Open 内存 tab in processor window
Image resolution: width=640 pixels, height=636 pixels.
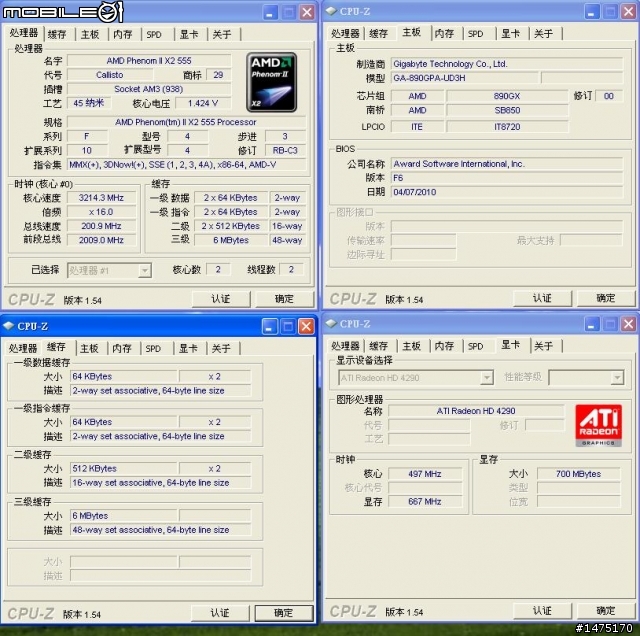(x=123, y=34)
